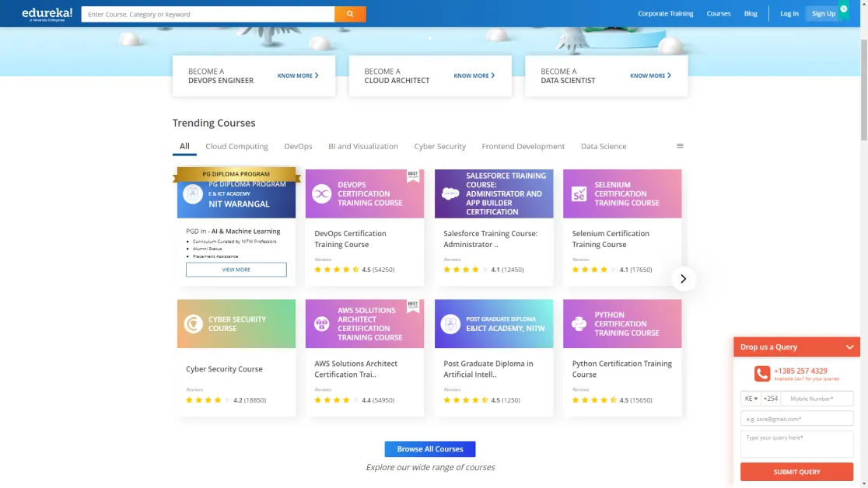
Task: Focus the email field in query form
Action: point(796,419)
